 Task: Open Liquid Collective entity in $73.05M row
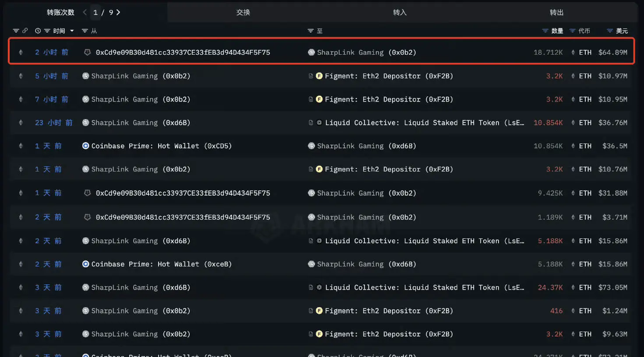click(425, 287)
